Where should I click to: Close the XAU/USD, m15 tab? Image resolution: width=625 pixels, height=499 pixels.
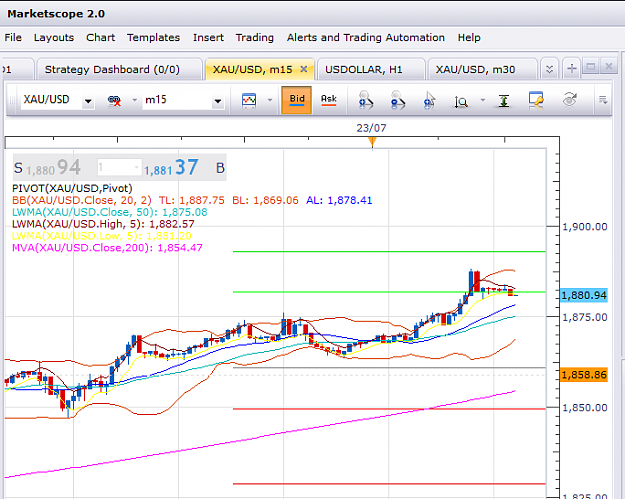click(304, 69)
